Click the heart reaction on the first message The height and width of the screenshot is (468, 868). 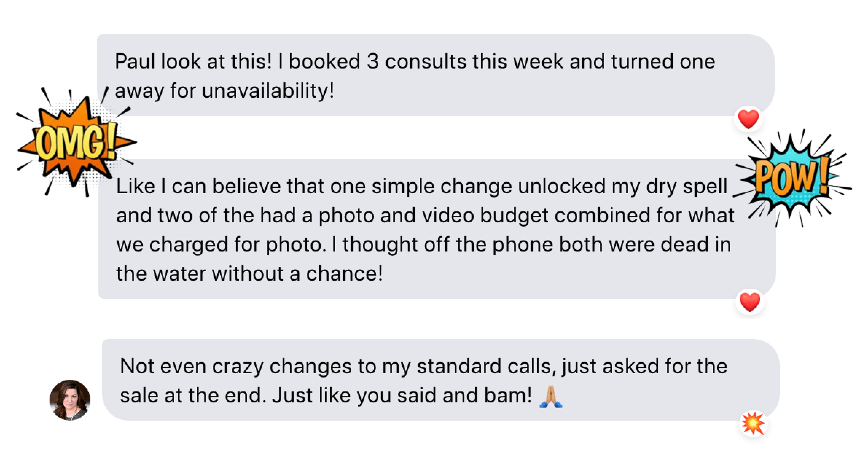[748, 120]
